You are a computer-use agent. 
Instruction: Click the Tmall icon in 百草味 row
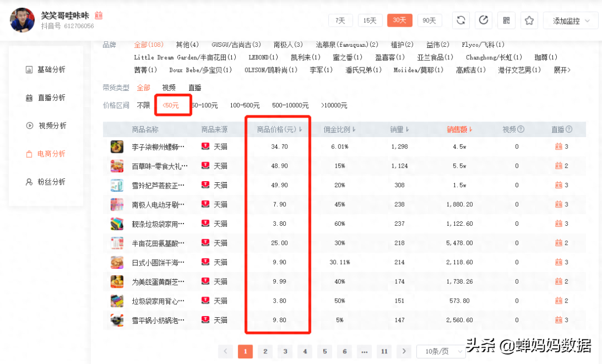tap(206, 166)
